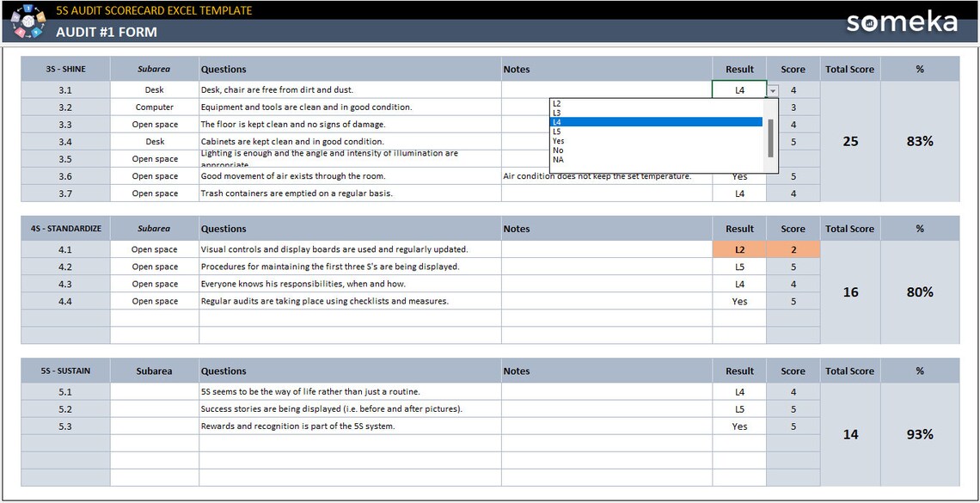Select the Yes result for question 4.4
Screen dimensions: 980x503
[738, 301]
